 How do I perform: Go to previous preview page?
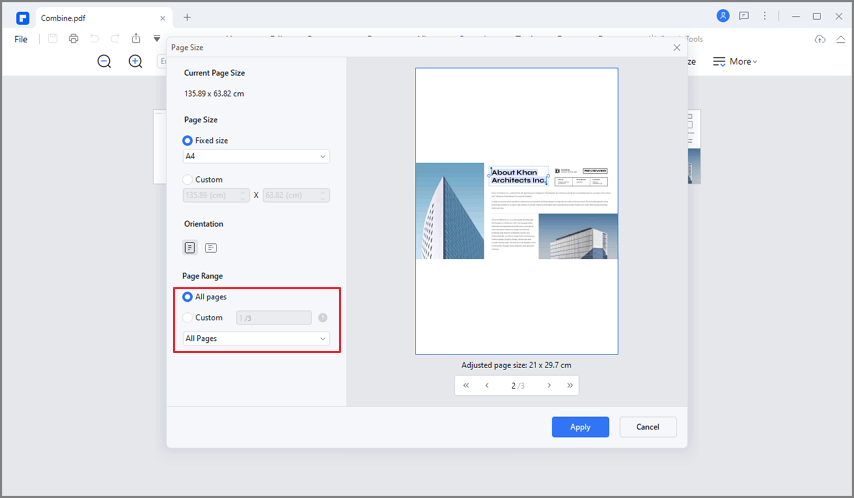coord(487,385)
